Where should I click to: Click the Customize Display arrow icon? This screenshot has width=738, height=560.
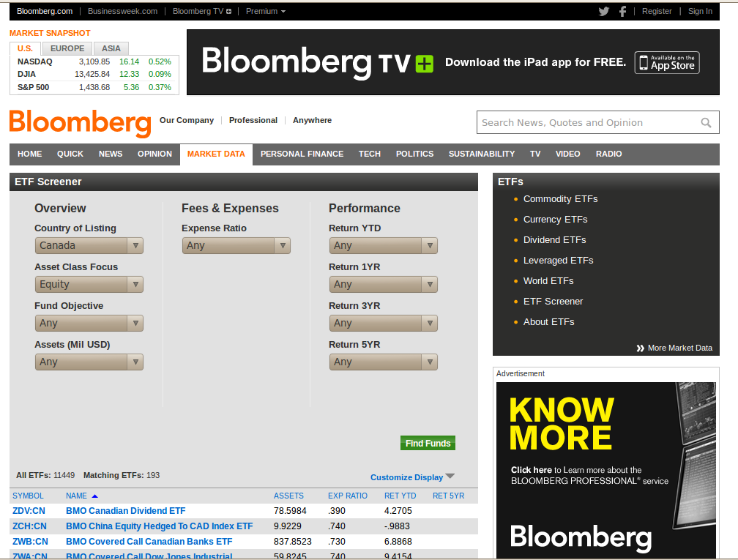pos(450,476)
